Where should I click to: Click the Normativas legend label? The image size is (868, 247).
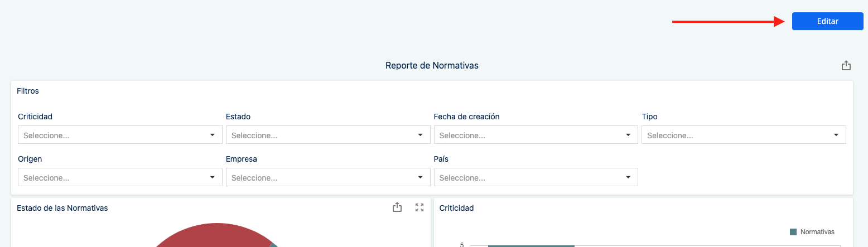[x=817, y=232]
